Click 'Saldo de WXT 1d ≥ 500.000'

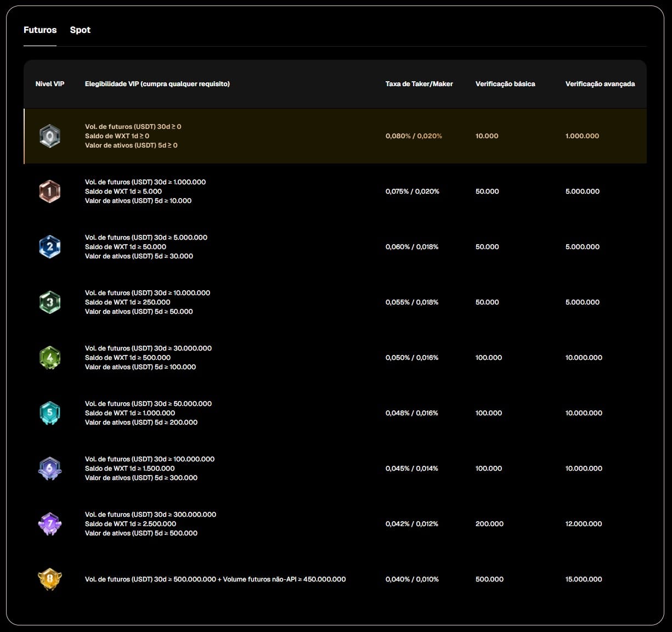point(128,358)
